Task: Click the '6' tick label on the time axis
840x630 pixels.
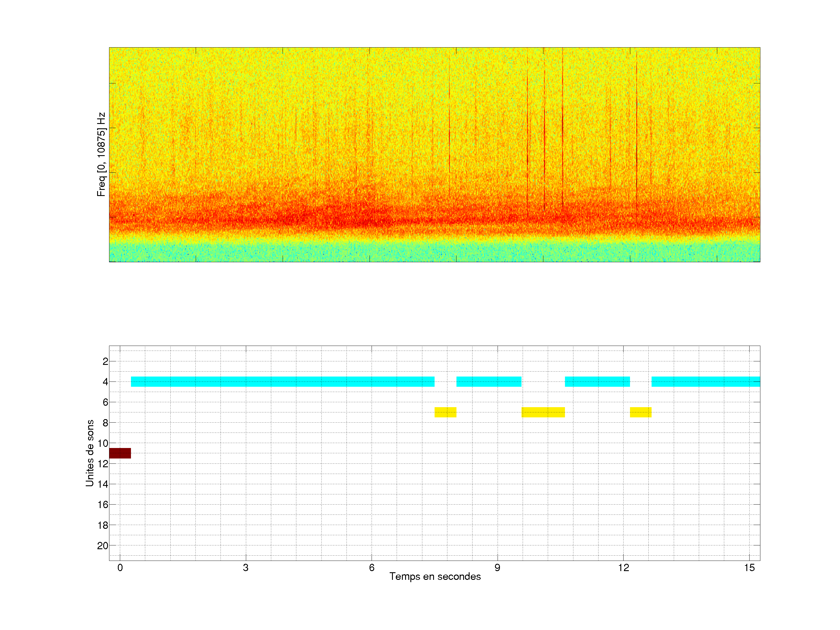Action: (372, 568)
